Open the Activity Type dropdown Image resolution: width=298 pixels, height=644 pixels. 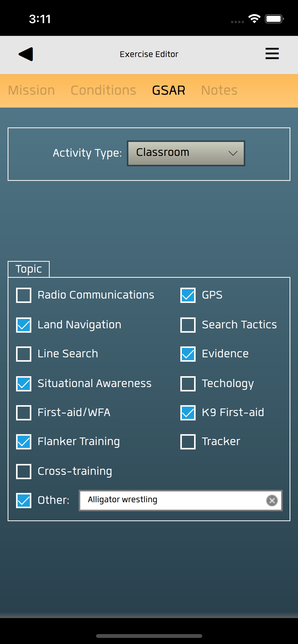(186, 153)
